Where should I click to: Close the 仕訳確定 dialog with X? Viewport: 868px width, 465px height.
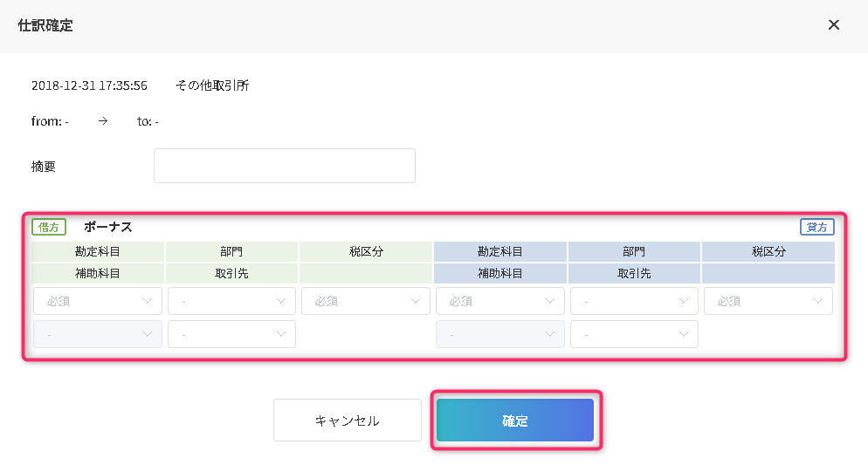[834, 25]
